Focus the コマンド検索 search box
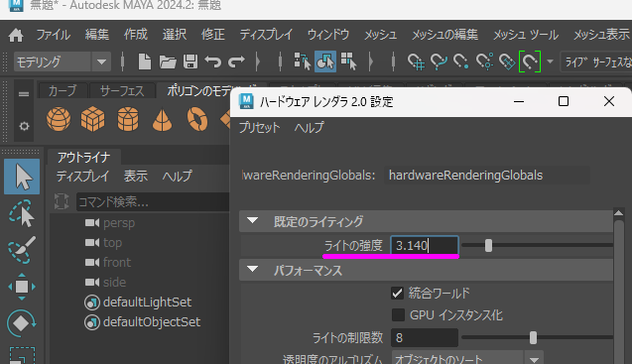 pyautogui.click(x=153, y=201)
